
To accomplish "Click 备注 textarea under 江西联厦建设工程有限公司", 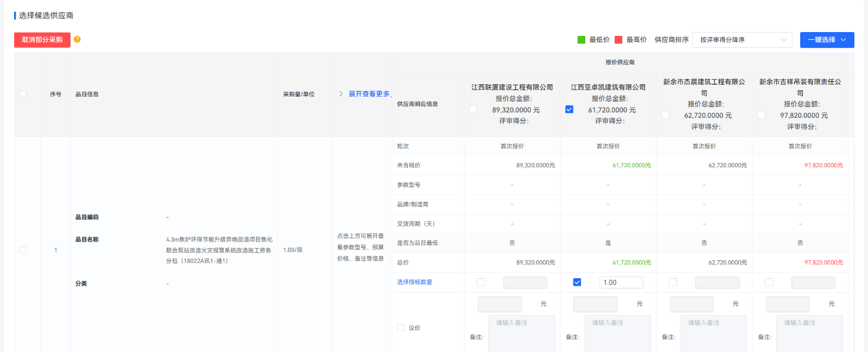I will (522, 334).
